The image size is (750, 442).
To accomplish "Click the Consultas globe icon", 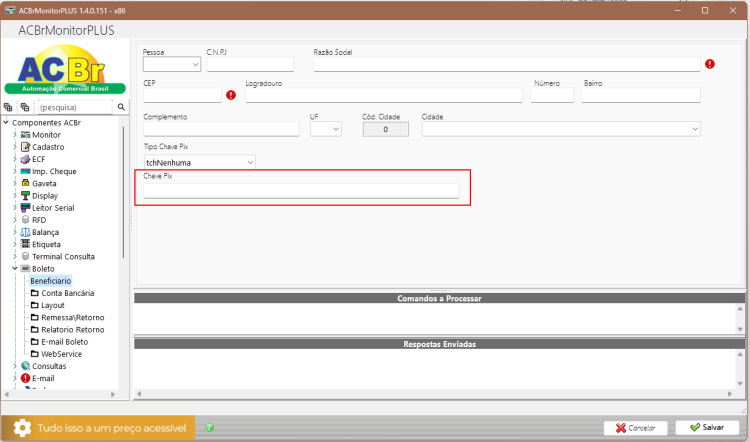I will coord(25,366).
